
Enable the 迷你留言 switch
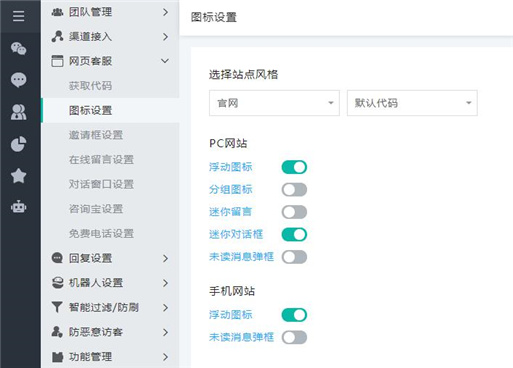(x=294, y=212)
